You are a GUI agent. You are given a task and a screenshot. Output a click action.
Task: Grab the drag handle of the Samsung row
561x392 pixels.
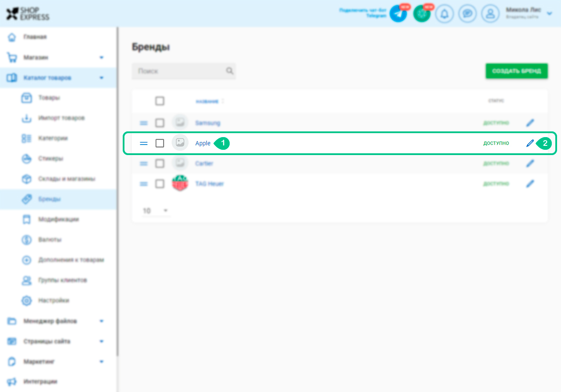[x=144, y=123]
